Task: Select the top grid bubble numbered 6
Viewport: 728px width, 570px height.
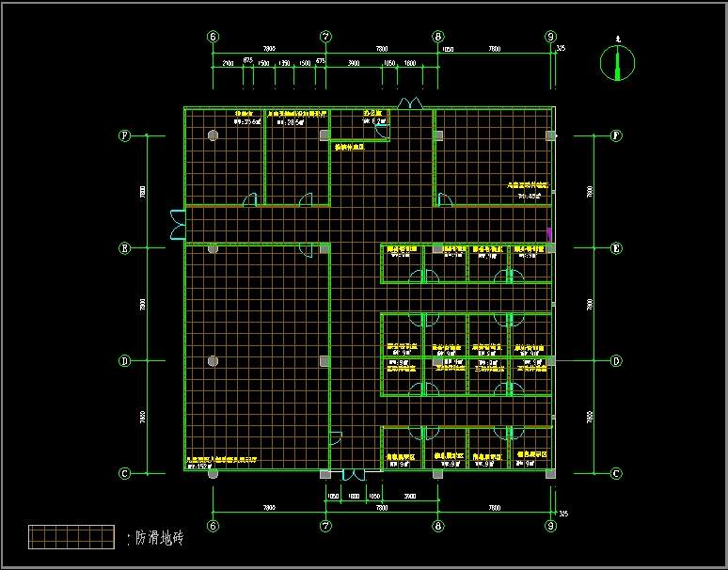Action: point(214,37)
